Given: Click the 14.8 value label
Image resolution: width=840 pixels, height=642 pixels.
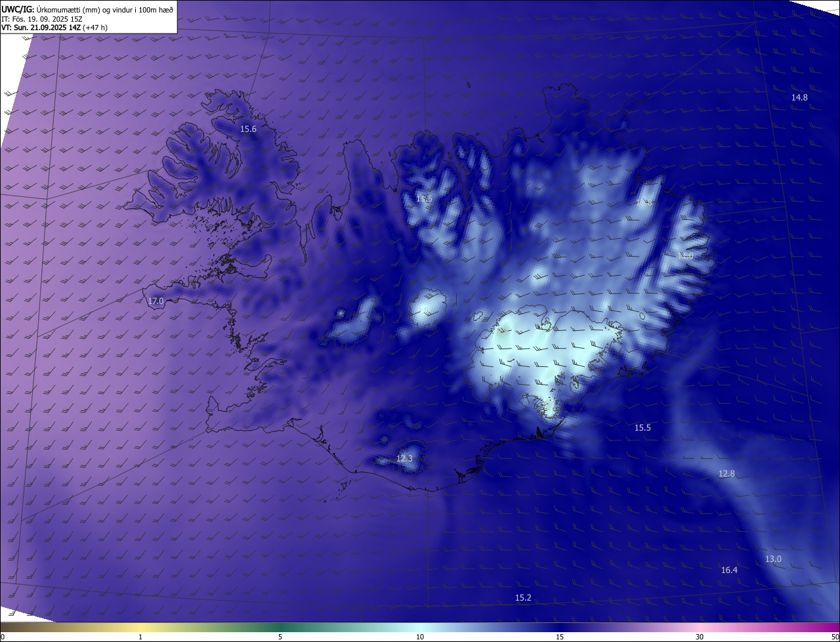Looking at the screenshot, I should click(799, 97).
